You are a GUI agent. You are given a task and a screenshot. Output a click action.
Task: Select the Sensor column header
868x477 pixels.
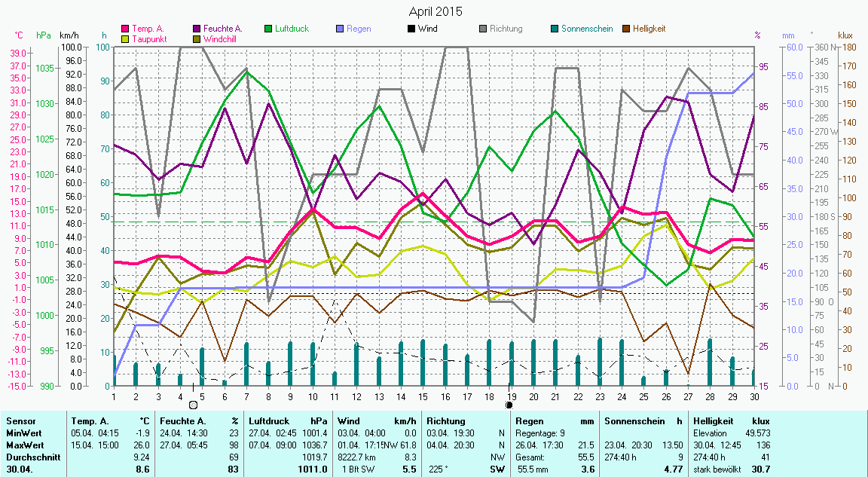[20, 421]
